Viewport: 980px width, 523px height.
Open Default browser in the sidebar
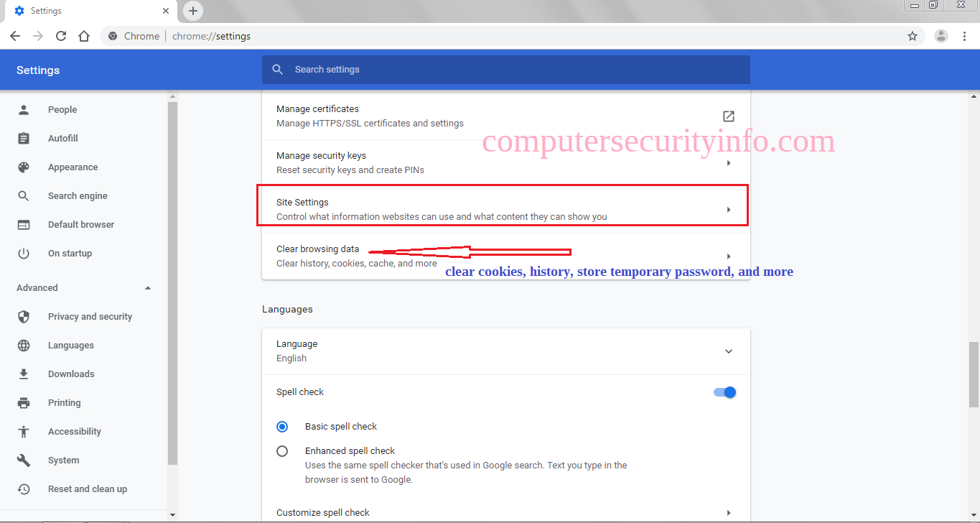[81, 225]
